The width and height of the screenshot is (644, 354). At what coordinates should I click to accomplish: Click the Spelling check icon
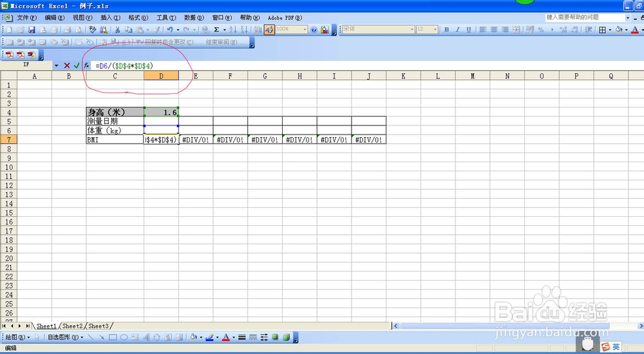click(92, 30)
